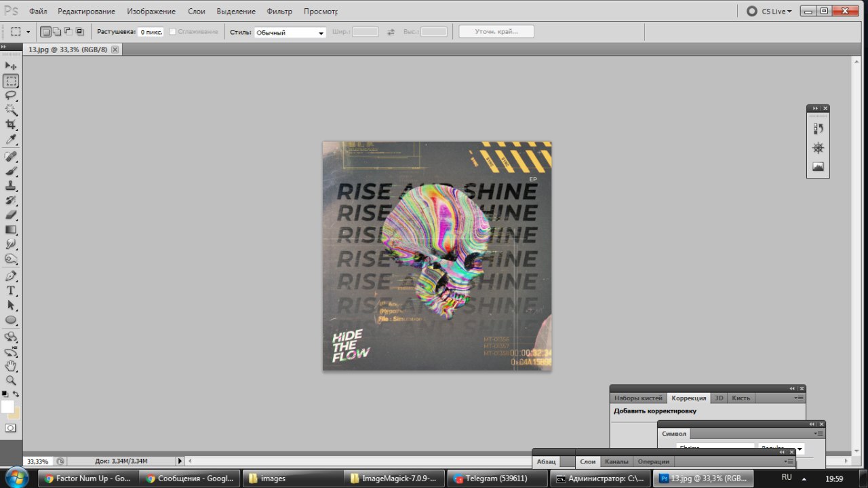Toggle the Сглаживание checkbox
This screenshot has height=488, width=868.
point(172,32)
